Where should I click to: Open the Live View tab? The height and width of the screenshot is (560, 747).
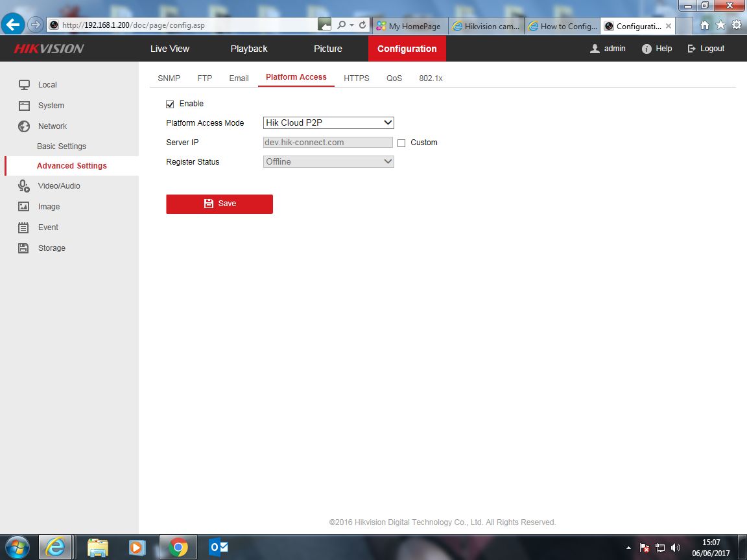coord(170,49)
